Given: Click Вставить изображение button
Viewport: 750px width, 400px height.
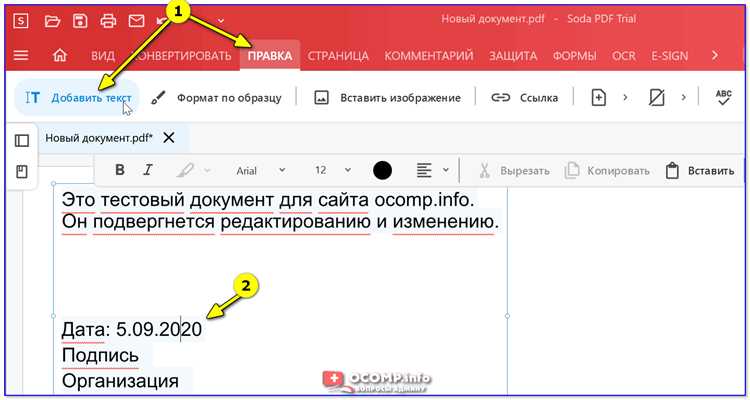Looking at the screenshot, I should point(387,98).
